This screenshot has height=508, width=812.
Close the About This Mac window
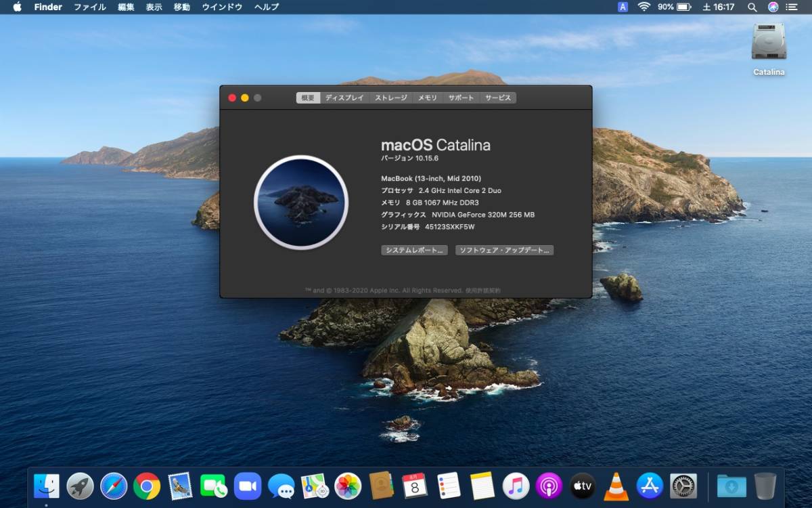pos(232,98)
